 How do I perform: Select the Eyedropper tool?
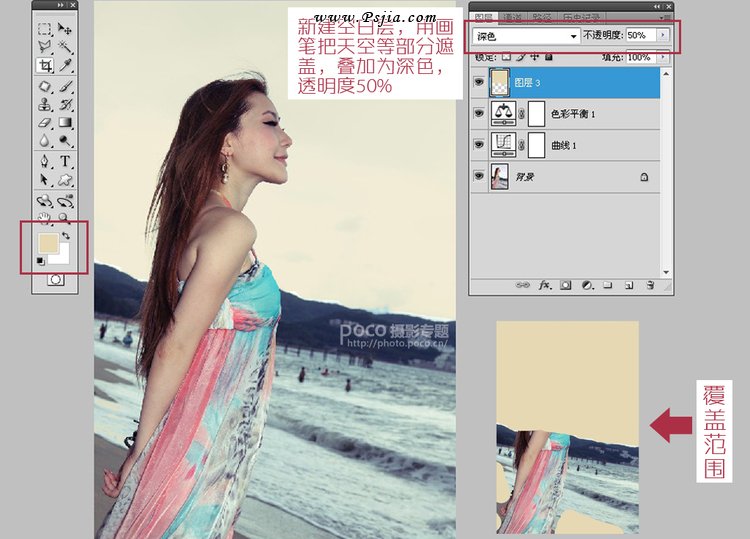66,66
